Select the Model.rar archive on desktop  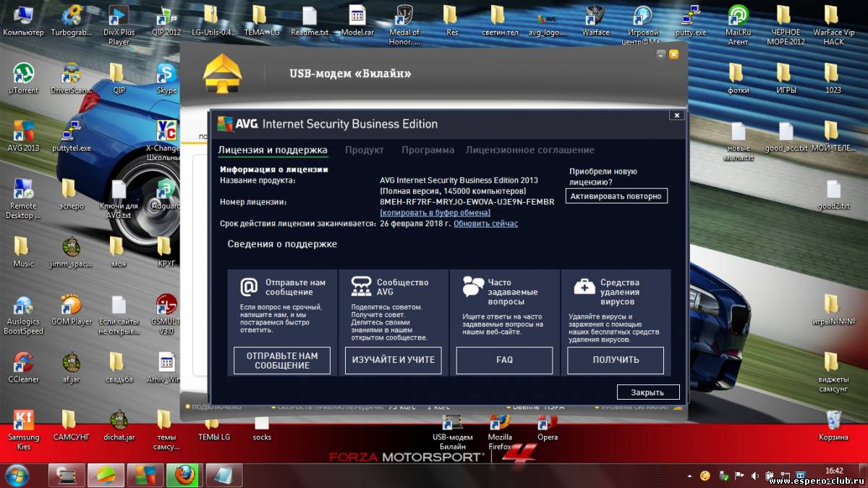pos(357,22)
